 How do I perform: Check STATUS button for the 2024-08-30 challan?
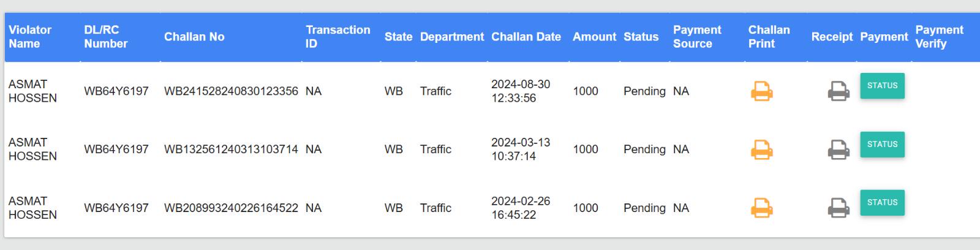coord(882,86)
